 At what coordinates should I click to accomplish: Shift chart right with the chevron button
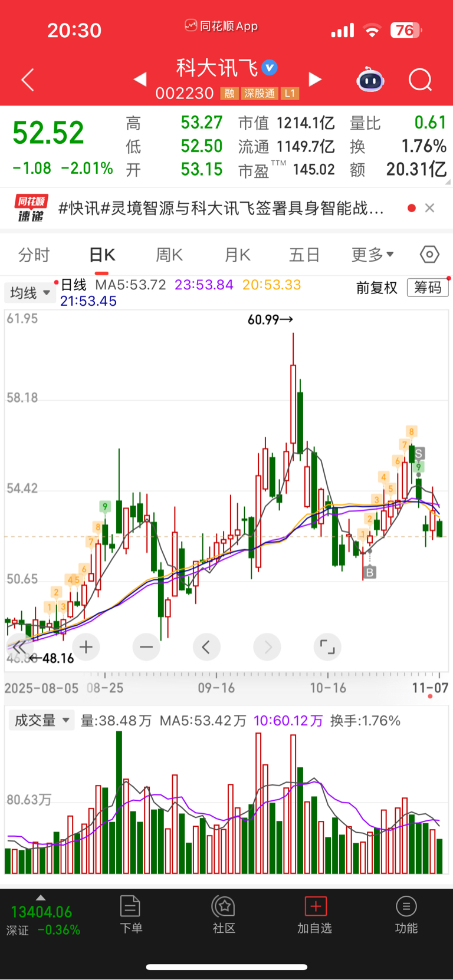267,647
